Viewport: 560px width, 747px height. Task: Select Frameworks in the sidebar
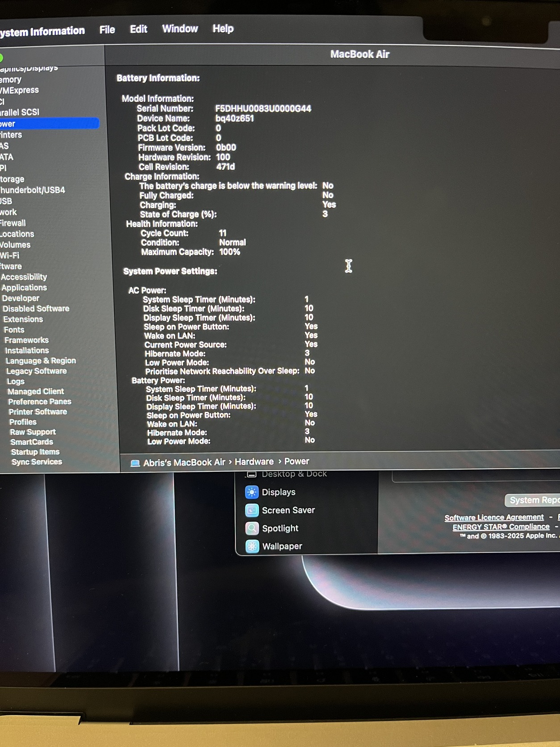(27, 340)
